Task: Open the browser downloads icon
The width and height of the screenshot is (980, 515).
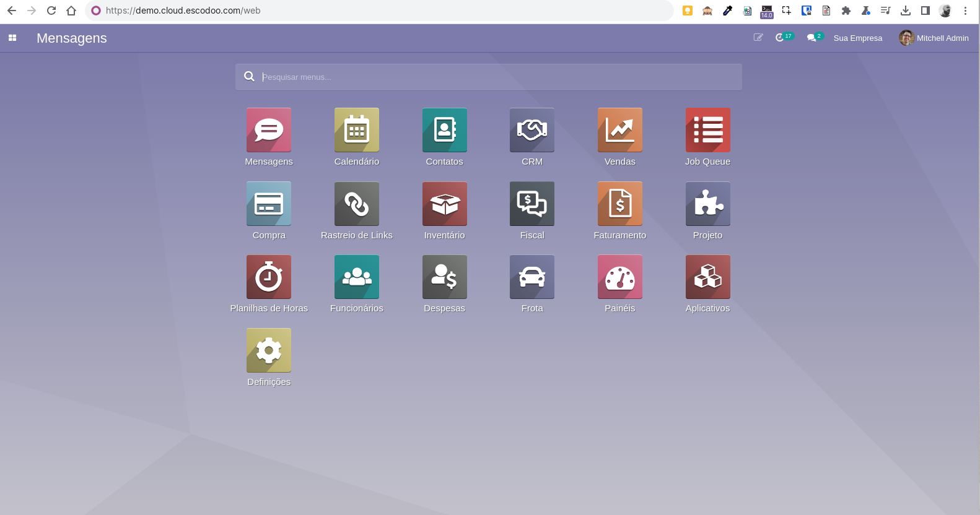Action: 906,11
